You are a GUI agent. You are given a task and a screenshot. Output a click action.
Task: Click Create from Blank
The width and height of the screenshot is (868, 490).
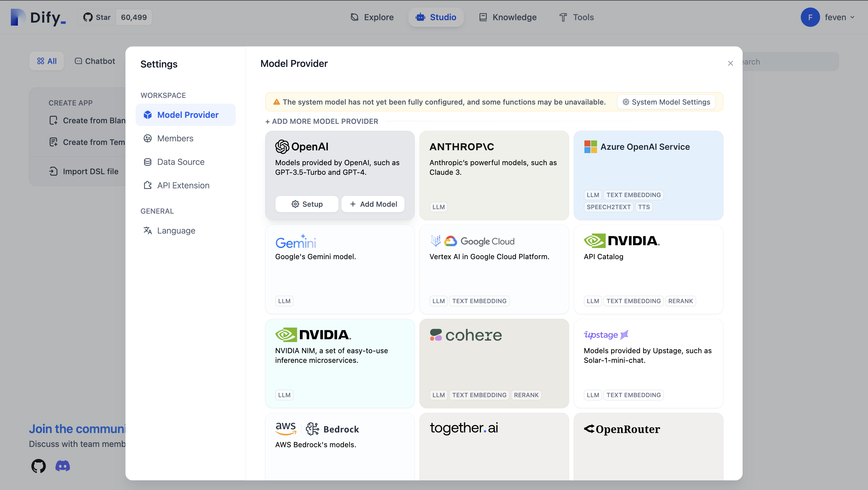(87, 120)
